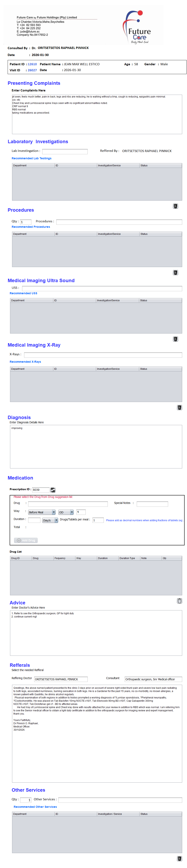The image size is (187, 868).
Task: Click trash icon below Procedures table
Action: (x=175, y=273)
